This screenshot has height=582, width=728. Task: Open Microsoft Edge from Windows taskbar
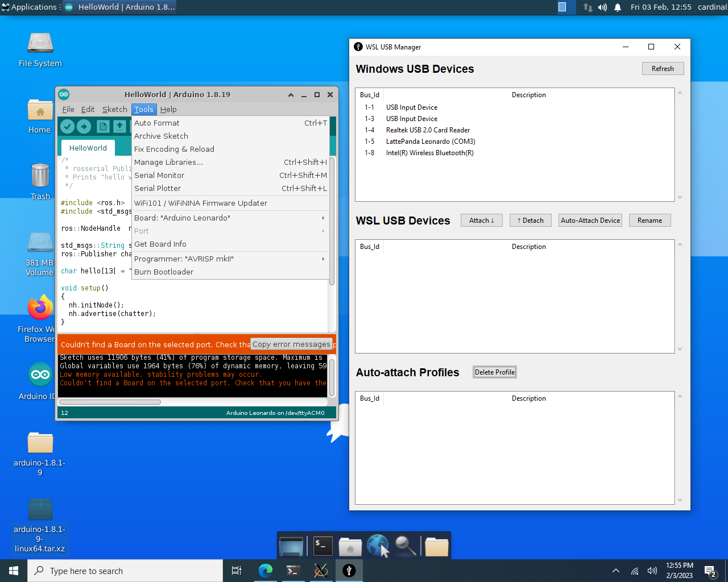pyautogui.click(x=265, y=571)
